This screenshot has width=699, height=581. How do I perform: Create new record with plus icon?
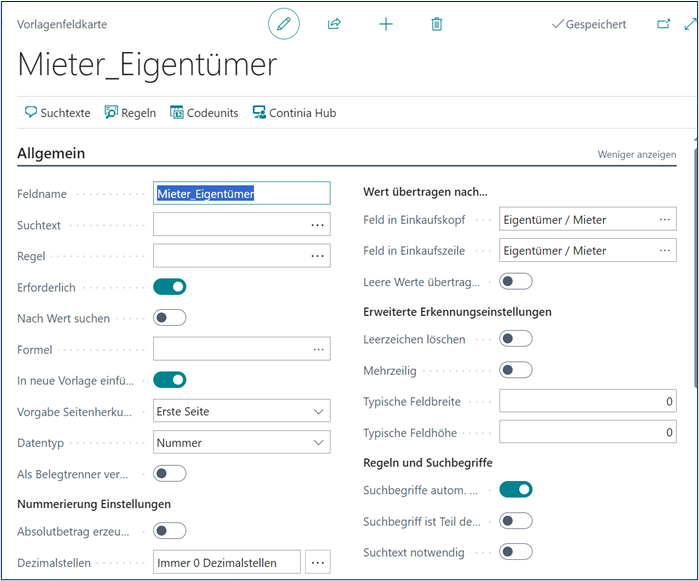click(386, 24)
